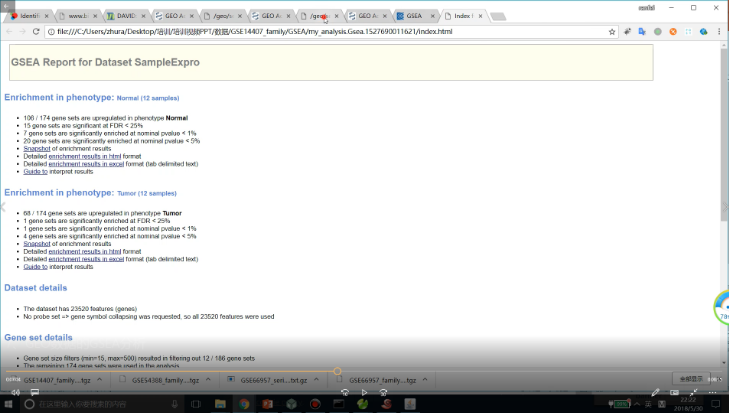Open the DAVID browser tab
Screen dimensions: 729x413
tap(126, 16)
